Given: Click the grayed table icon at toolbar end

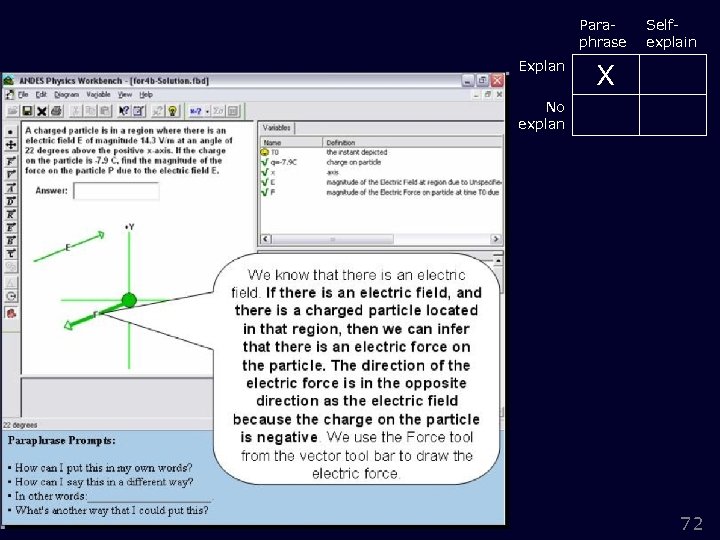Looking at the screenshot, I should point(233,111).
